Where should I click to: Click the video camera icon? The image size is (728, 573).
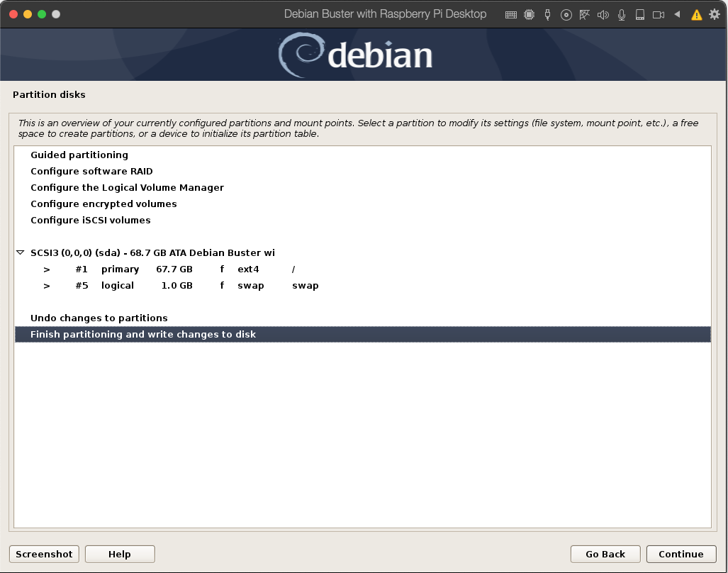point(659,15)
